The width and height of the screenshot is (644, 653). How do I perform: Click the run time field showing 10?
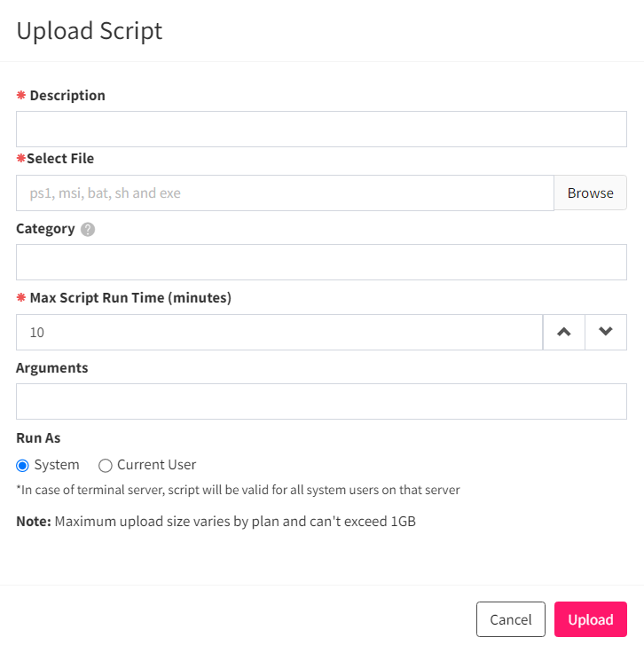point(279,333)
